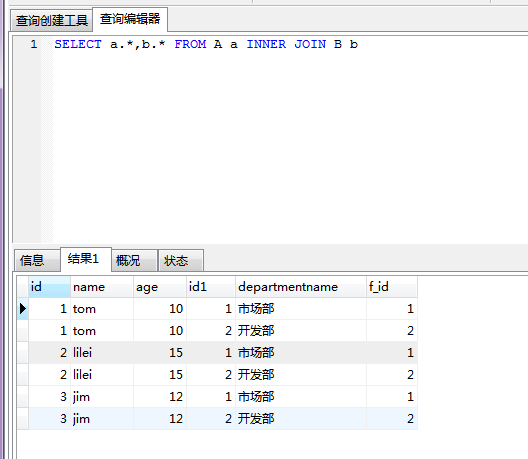The height and width of the screenshot is (459, 528).
Task: Click inside the SQL editor on the SELECT statement
Action: pos(206,44)
